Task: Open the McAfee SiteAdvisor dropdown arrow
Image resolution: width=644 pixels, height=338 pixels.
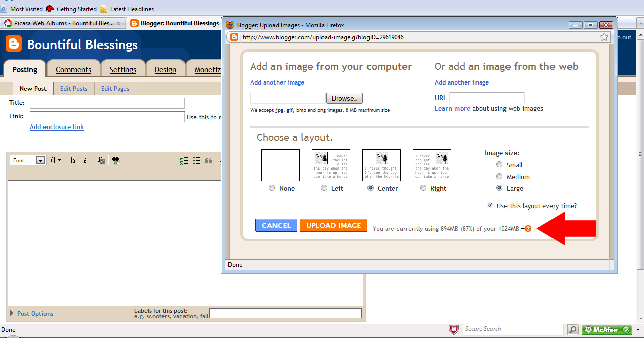Action: [x=638, y=329]
